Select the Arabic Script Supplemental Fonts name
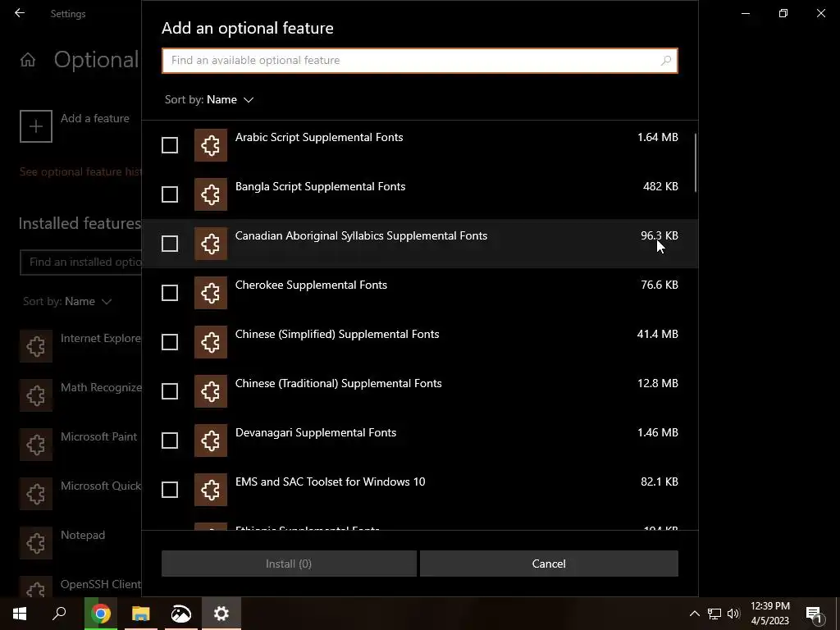 click(319, 137)
